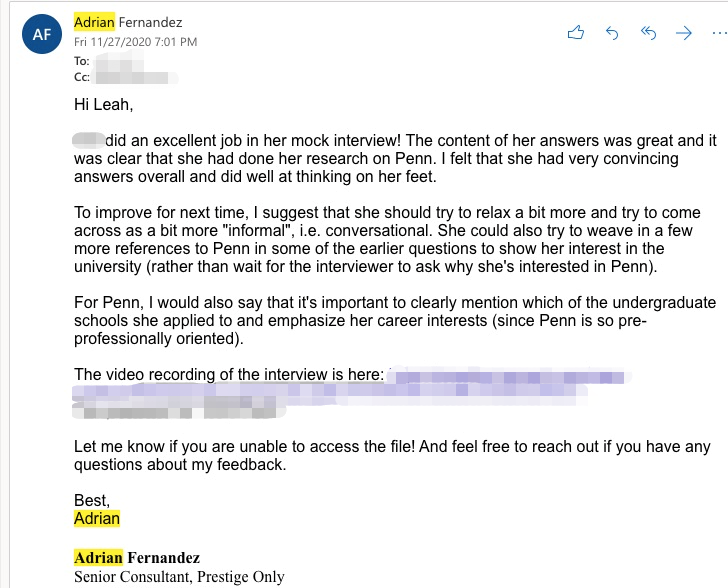This screenshot has width=728, height=588.
Task: Open the more actions ellipsis menu
Action: [x=719, y=33]
